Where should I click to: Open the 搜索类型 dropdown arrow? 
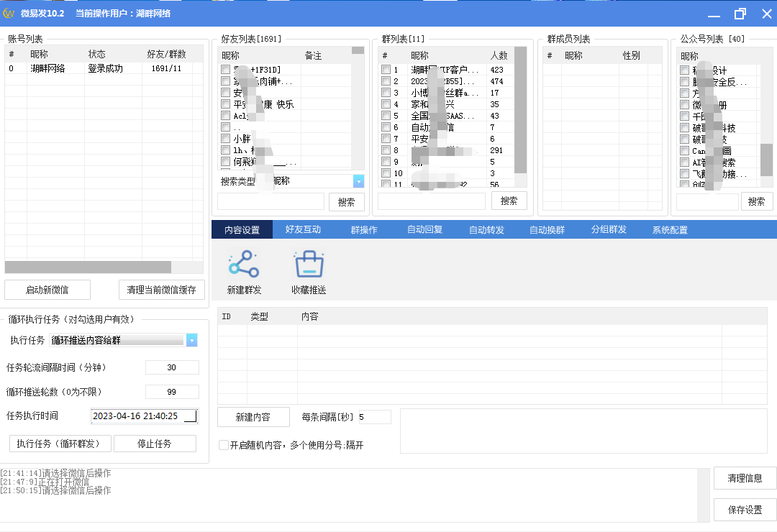click(359, 181)
